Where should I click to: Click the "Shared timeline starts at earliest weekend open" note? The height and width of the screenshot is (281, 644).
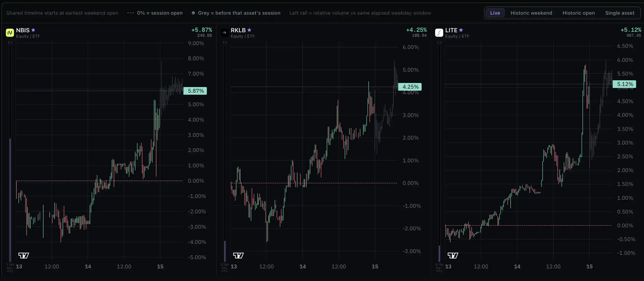pyautogui.click(x=62, y=13)
